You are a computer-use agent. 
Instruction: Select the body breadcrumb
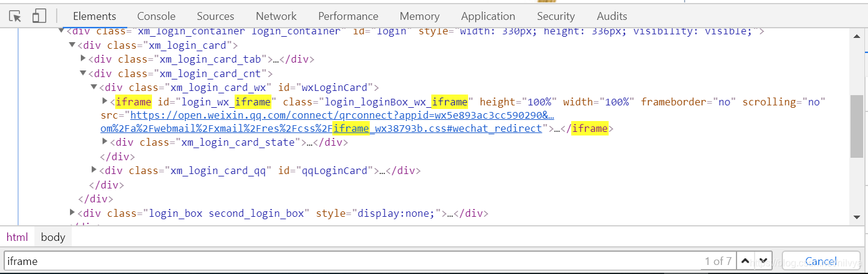click(53, 237)
